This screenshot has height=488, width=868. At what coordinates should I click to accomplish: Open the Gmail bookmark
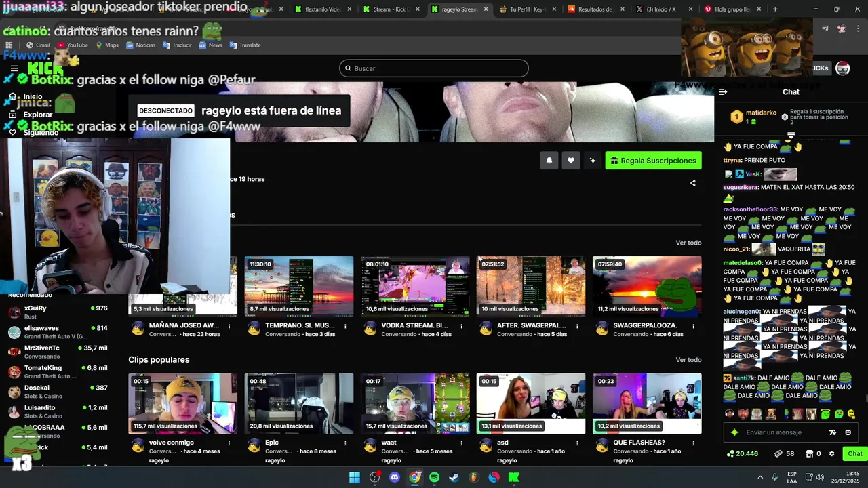38,45
